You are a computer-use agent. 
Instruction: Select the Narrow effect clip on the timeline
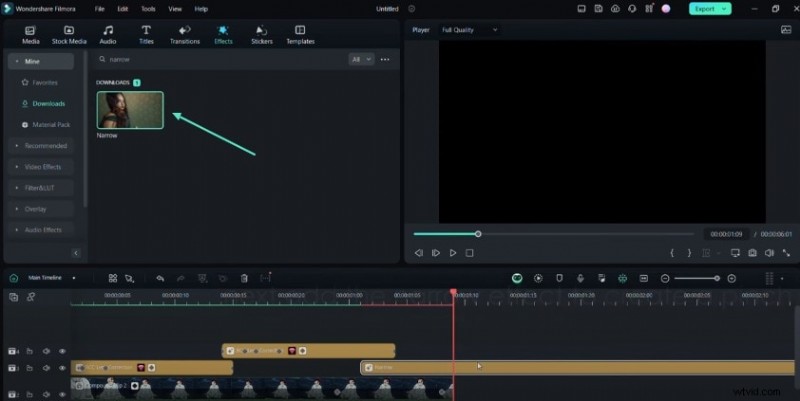tap(578, 367)
